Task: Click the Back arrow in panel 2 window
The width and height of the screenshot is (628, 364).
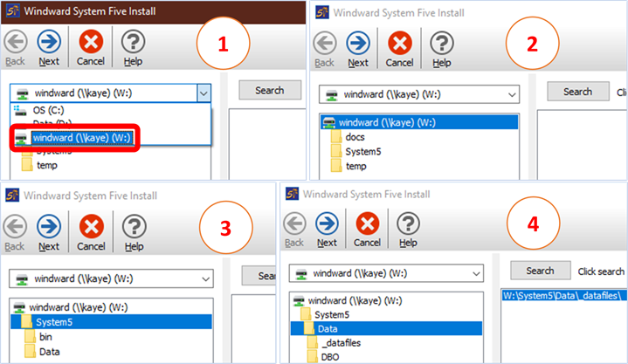Action: (325, 44)
